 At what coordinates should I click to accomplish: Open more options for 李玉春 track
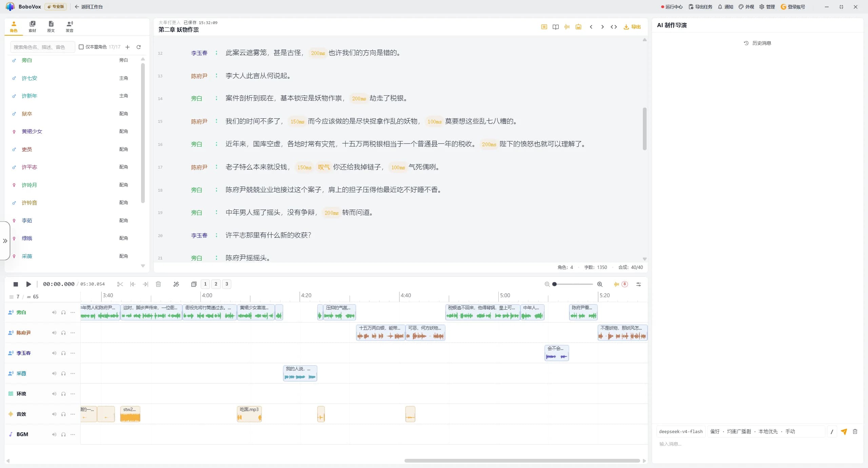(x=73, y=353)
